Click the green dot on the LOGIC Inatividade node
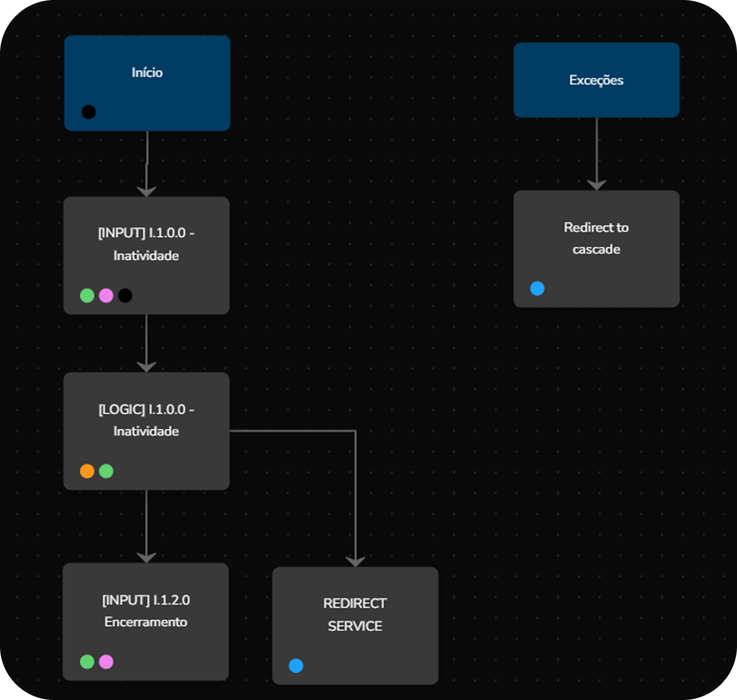Viewport: 737px width, 700px height. click(106, 471)
